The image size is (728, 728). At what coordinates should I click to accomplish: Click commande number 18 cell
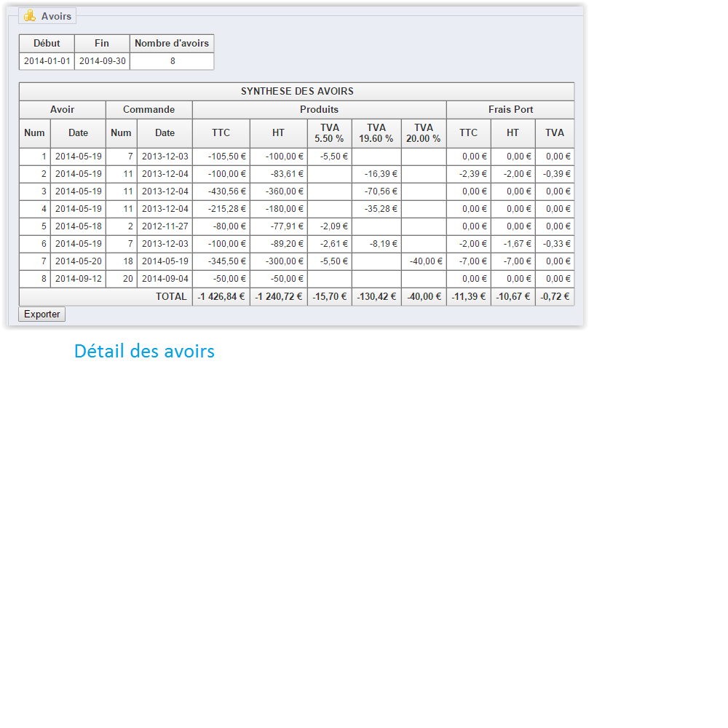(x=122, y=261)
